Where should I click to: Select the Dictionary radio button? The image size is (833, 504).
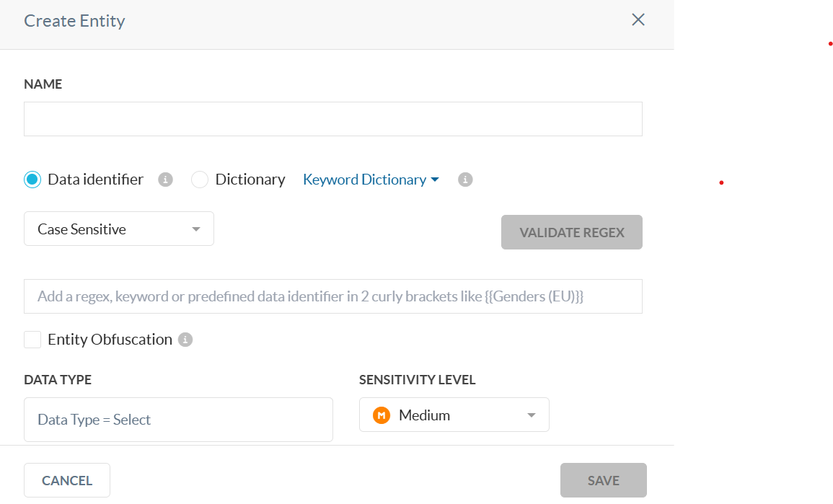pyautogui.click(x=200, y=180)
